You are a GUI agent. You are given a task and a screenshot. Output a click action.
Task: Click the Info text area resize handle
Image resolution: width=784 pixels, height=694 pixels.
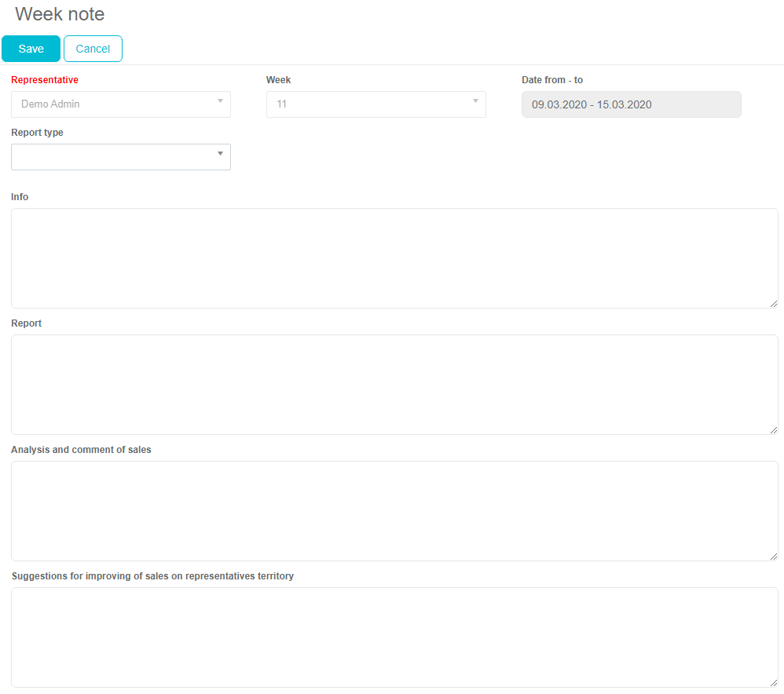pos(773,303)
